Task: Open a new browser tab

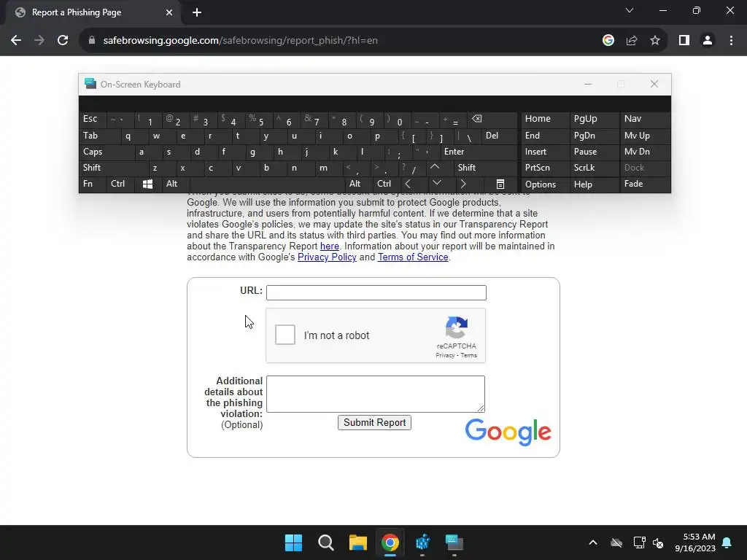Action: pyautogui.click(x=197, y=12)
